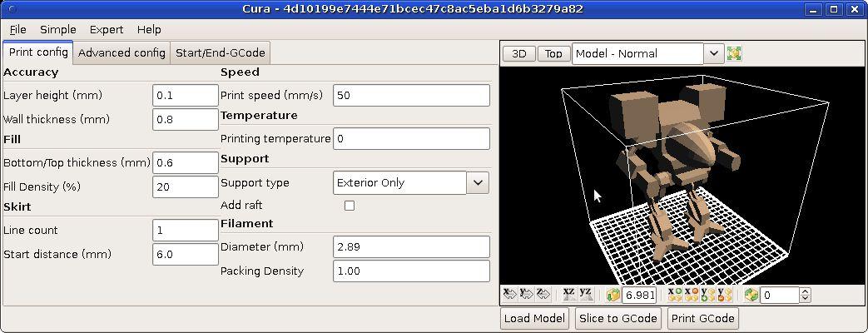The height and width of the screenshot is (333, 868).
Task: Decrease the rotation value with down arrow
Action: [x=806, y=299]
